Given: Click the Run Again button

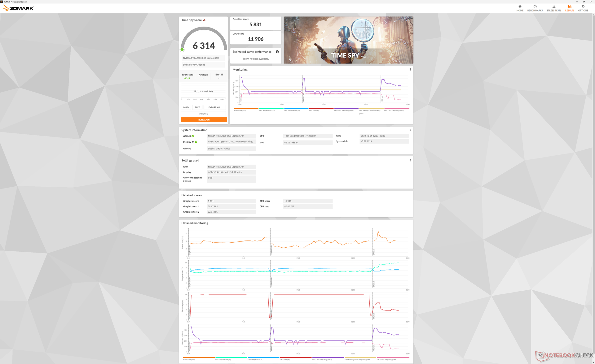Looking at the screenshot, I should (204, 120).
